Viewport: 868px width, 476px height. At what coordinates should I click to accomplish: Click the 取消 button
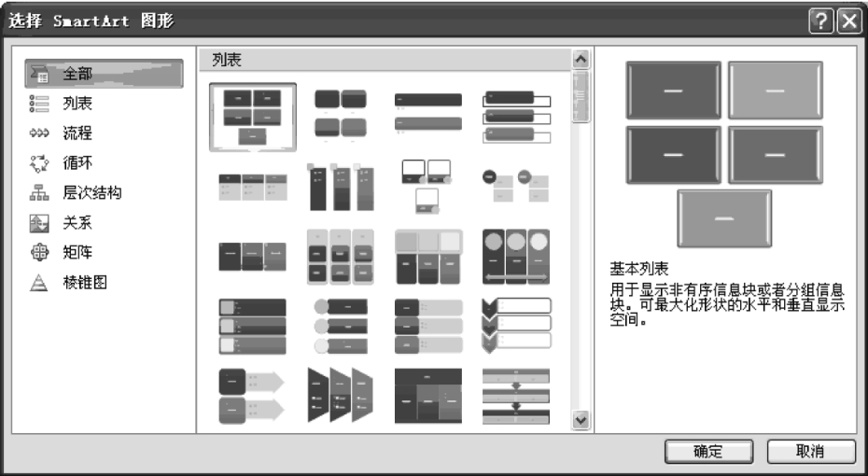(x=811, y=452)
